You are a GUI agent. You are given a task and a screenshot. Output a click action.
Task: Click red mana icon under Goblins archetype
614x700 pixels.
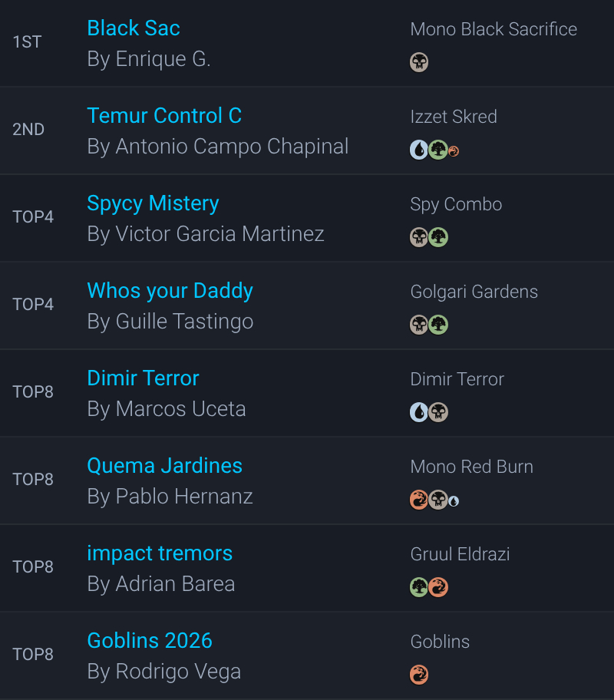pyautogui.click(x=419, y=675)
